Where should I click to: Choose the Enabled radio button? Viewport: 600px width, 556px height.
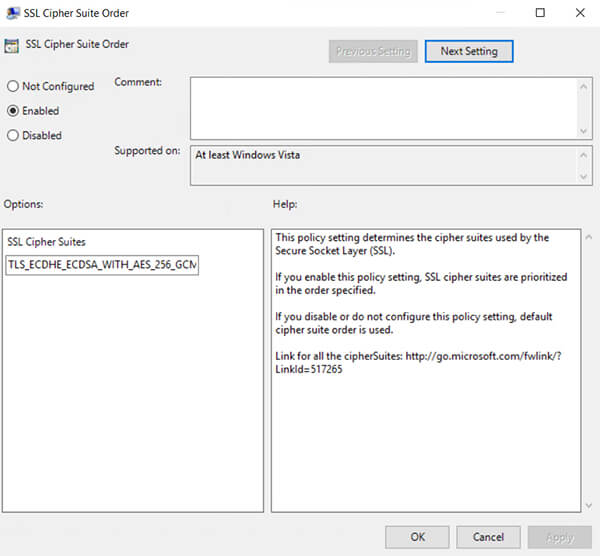pos(13,111)
